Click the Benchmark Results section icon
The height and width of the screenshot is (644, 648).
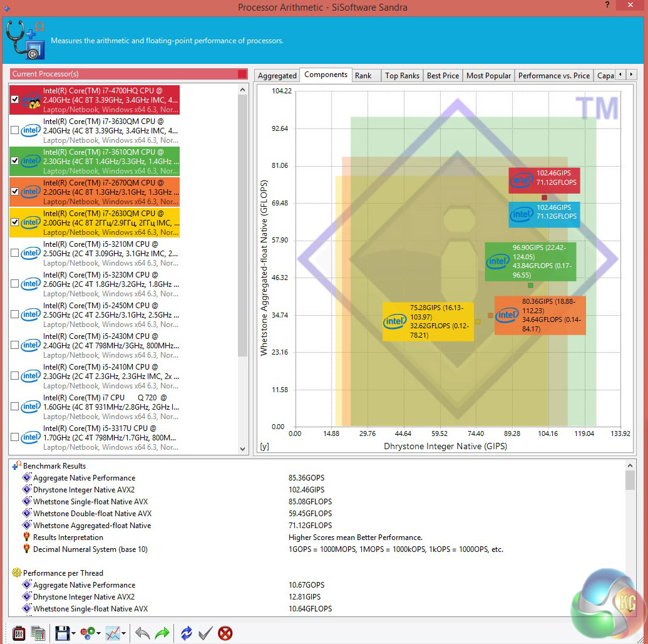coord(16,465)
